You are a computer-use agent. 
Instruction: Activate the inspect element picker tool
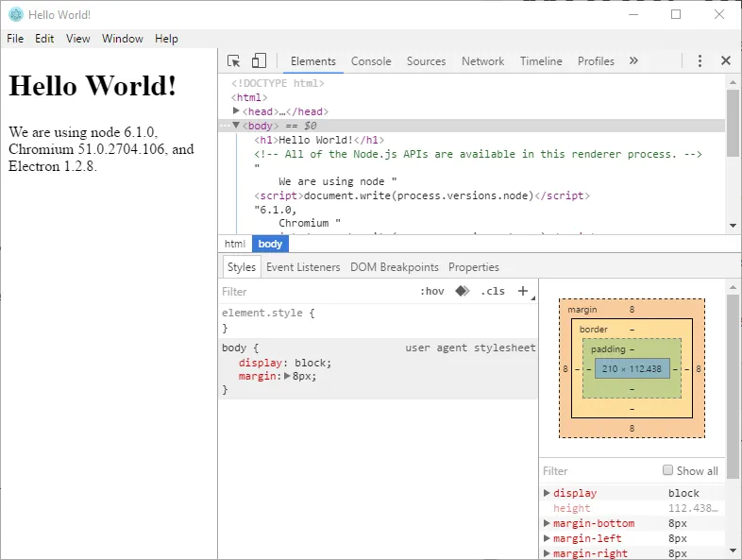234,60
